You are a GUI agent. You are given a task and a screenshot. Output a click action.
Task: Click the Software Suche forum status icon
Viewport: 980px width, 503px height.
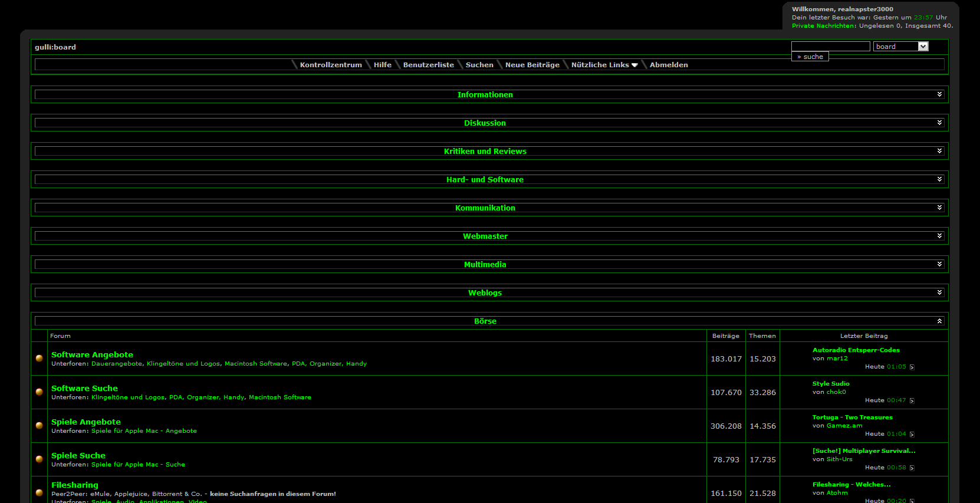40,392
